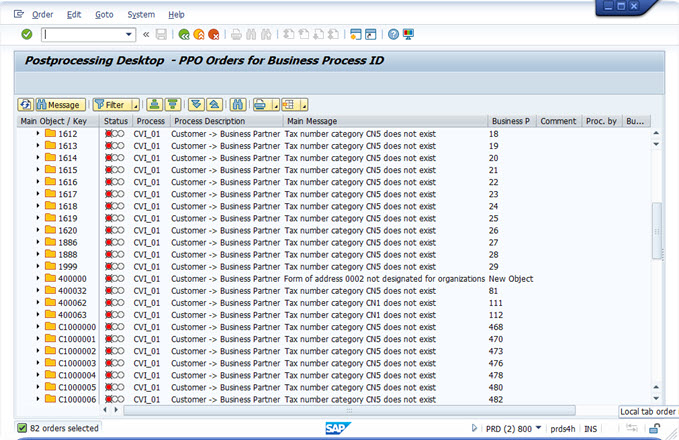The width and height of the screenshot is (679, 440).
Task: Click the grayed-out Save diskette icon
Action: 161,35
